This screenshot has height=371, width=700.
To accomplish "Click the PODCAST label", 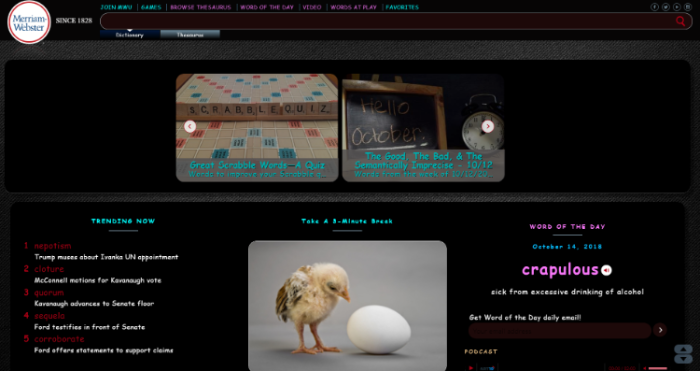I will [481, 352].
